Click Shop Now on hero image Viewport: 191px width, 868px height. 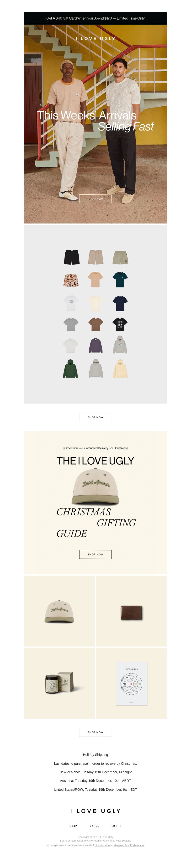95,199
